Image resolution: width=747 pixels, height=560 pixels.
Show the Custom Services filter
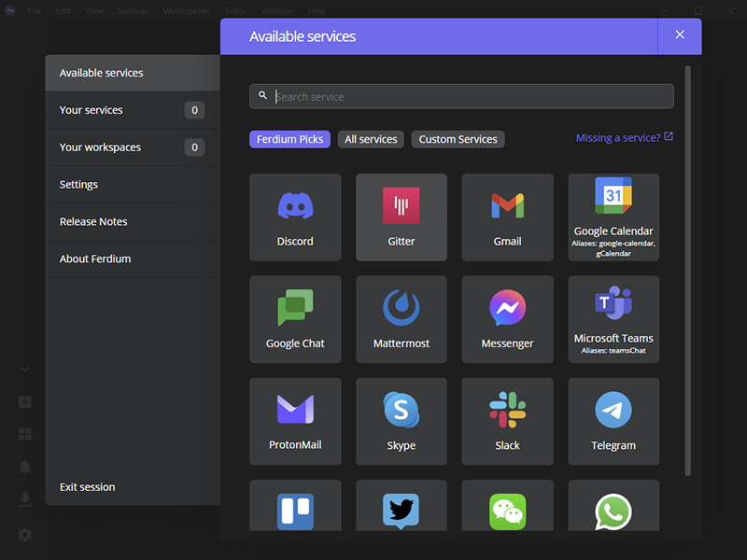458,139
